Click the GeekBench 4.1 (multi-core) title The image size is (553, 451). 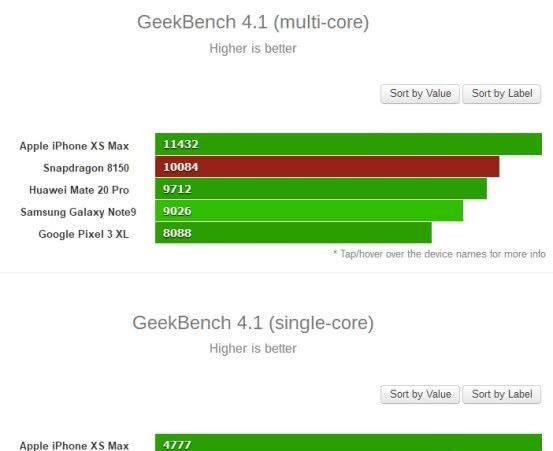pos(253,22)
